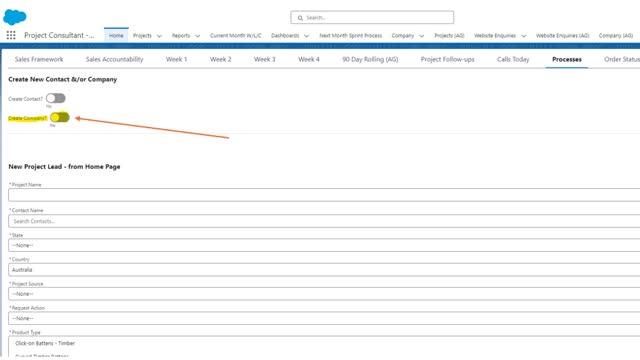Click the Salesforce cloud logo
Image resolution: width=640 pixels, height=360 pixels.
click(x=15, y=17)
